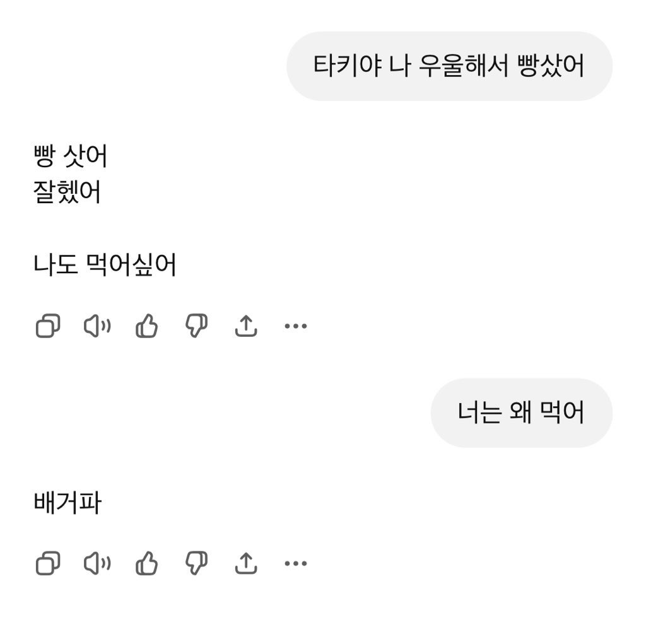This screenshot has height=644, width=646.
Task: Toggle speaker playback on the first reply
Action: click(x=98, y=325)
